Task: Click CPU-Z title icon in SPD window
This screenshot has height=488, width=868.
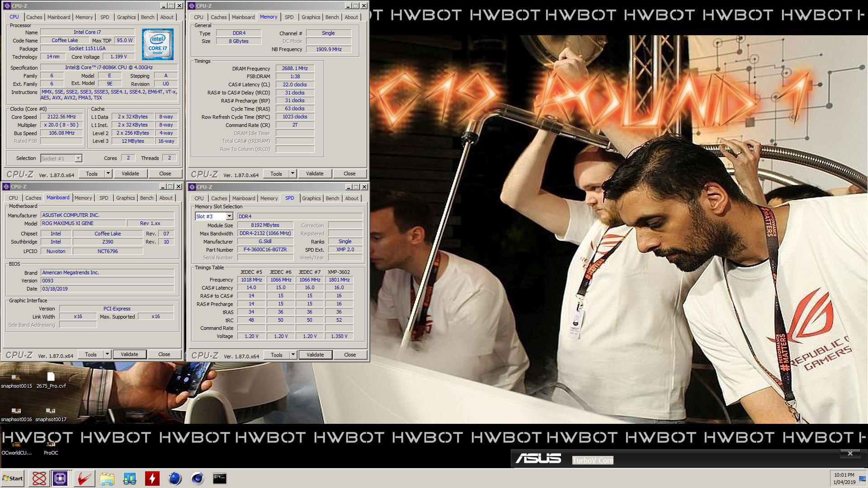Action: point(192,187)
